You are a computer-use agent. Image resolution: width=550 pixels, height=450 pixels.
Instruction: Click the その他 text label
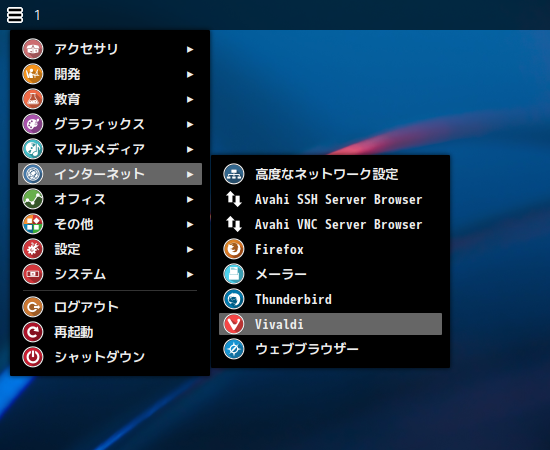pyautogui.click(x=74, y=224)
